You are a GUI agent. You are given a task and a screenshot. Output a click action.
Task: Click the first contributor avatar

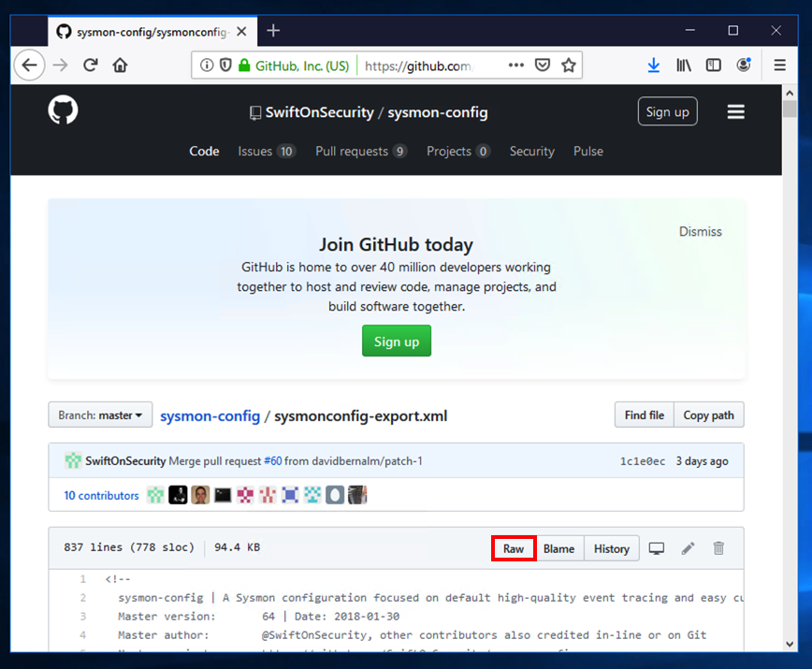click(155, 495)
